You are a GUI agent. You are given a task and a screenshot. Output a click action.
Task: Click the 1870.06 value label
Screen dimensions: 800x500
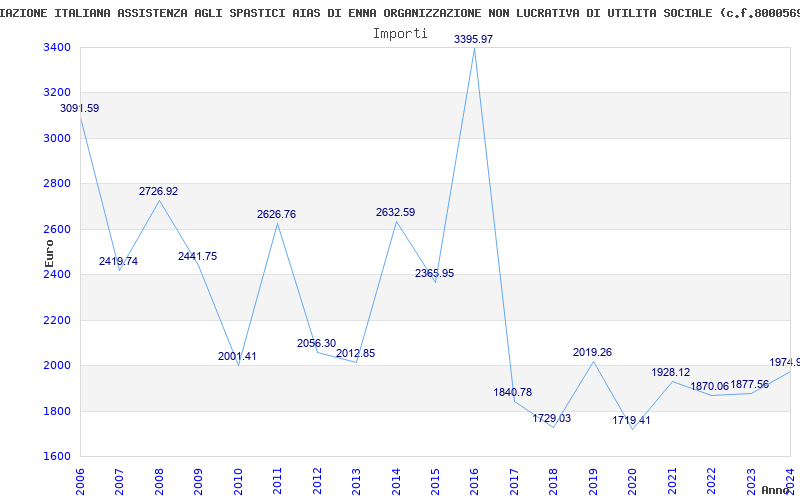coord(710,386)
